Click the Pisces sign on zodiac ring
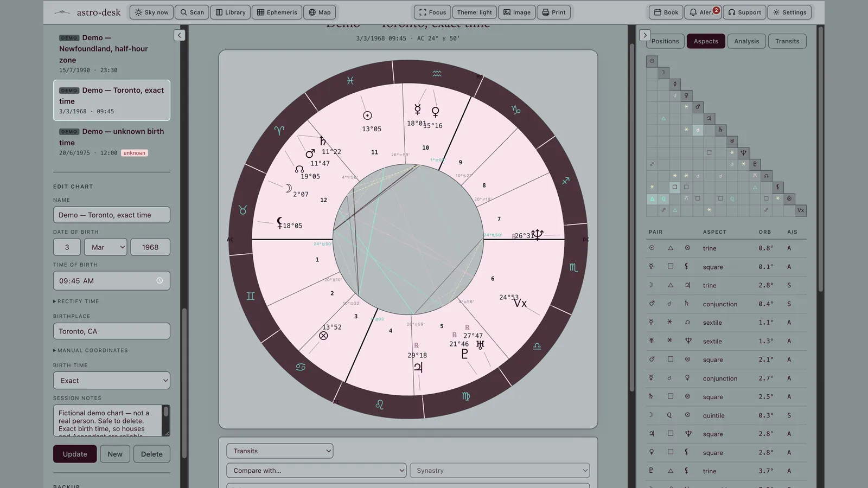 pos(350,80)
